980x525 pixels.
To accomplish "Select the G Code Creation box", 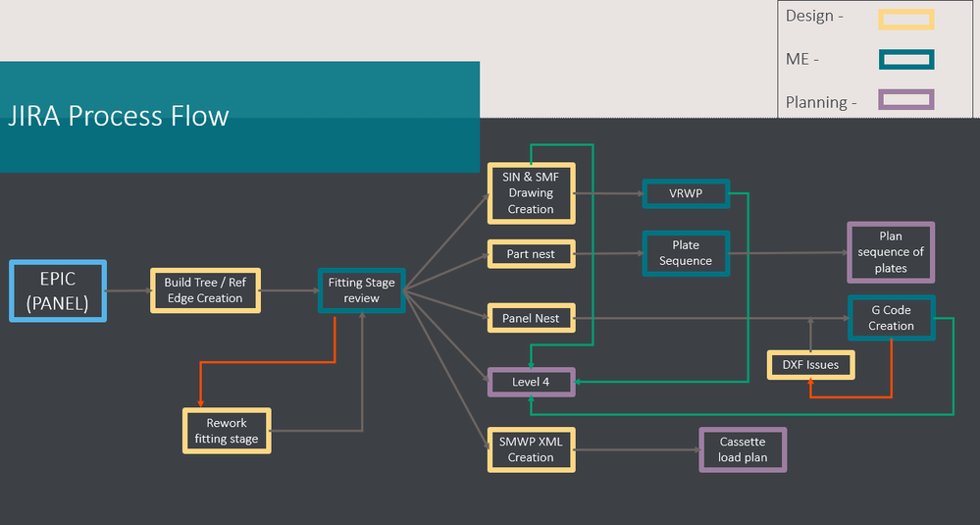I will coord(891,318).
